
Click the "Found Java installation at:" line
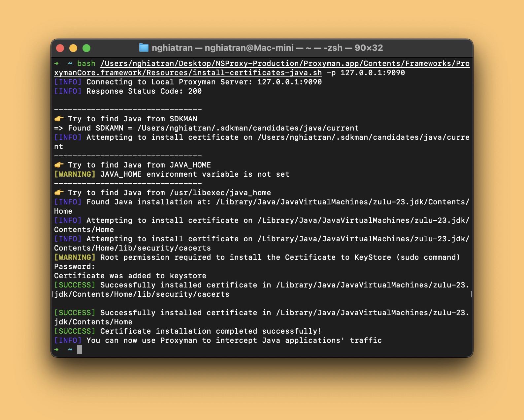pos(262,206)
